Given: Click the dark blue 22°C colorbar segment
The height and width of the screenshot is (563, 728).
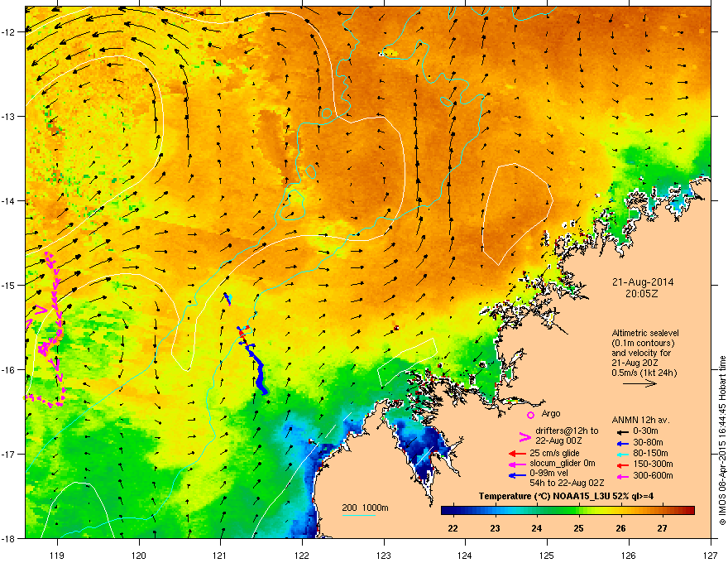Looking at the screenshot, I should click(x=453, y=511).
